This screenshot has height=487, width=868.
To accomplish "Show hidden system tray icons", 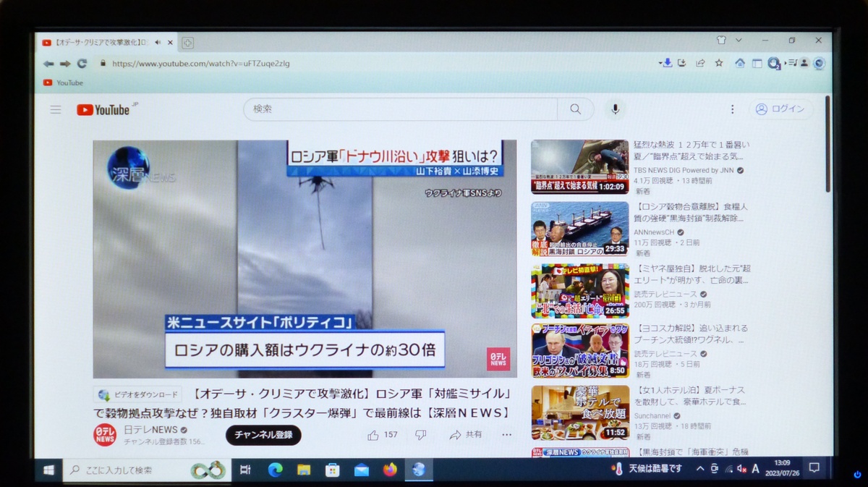I will pyautogui.click(x=700, y=469).
